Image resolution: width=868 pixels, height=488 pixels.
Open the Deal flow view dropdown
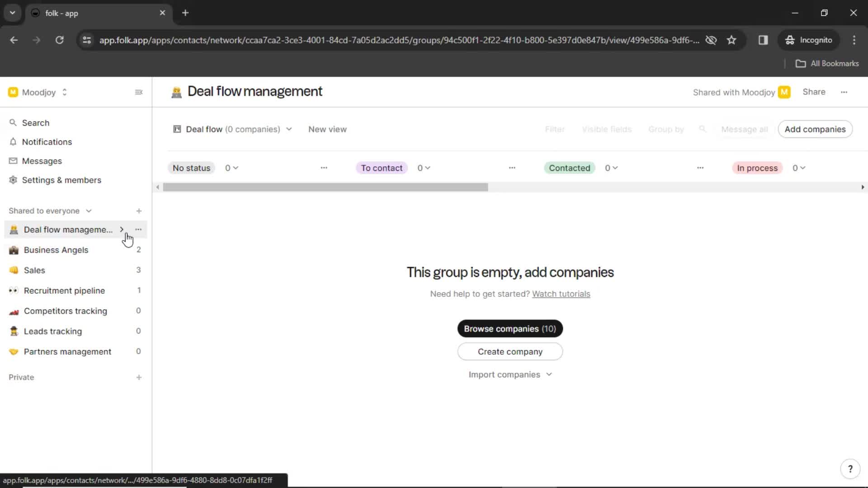pyautogui.click(x=288, y=129)
